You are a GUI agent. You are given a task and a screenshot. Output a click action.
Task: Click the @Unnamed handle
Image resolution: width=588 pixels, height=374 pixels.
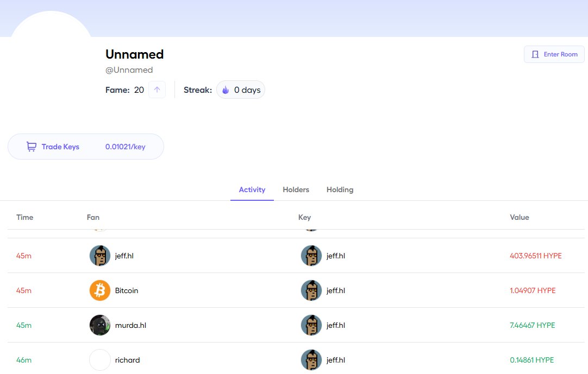(x=129, y=70)
